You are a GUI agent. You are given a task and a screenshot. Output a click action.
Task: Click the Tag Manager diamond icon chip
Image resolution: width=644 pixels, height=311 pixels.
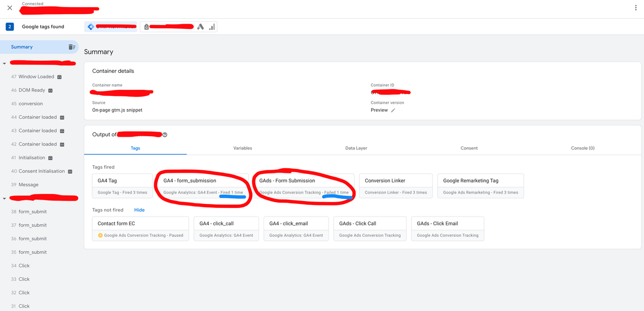[91, 27]
